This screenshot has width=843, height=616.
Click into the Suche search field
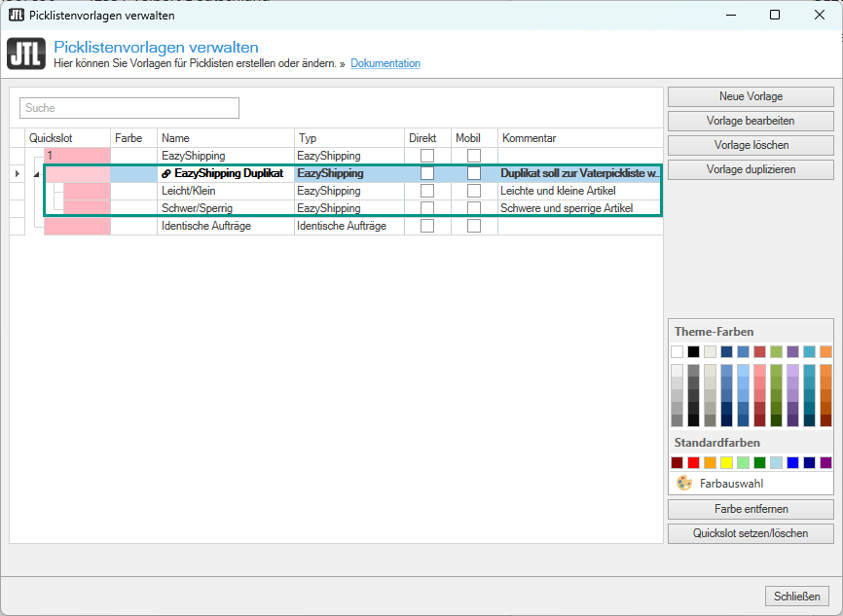128,108
